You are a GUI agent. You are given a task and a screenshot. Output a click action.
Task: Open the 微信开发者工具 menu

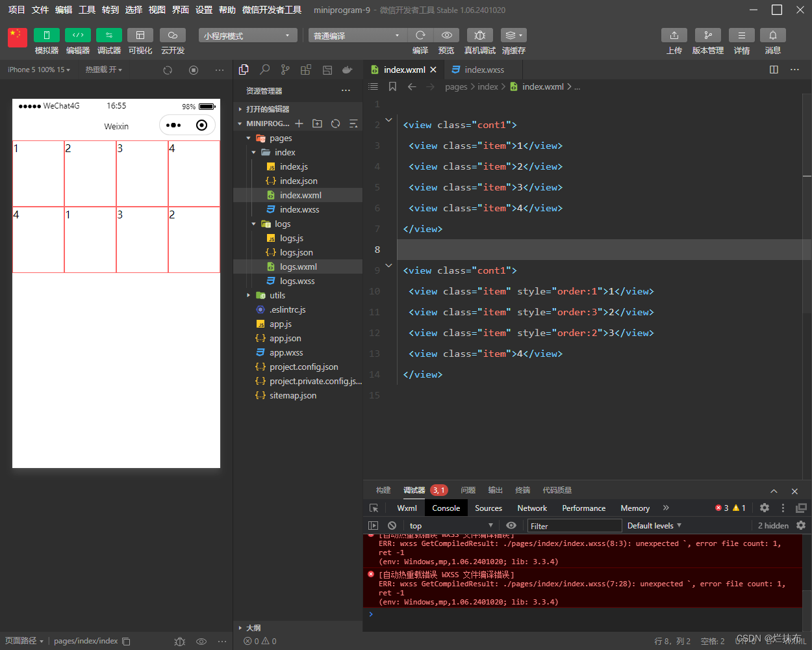pos(272,10)
